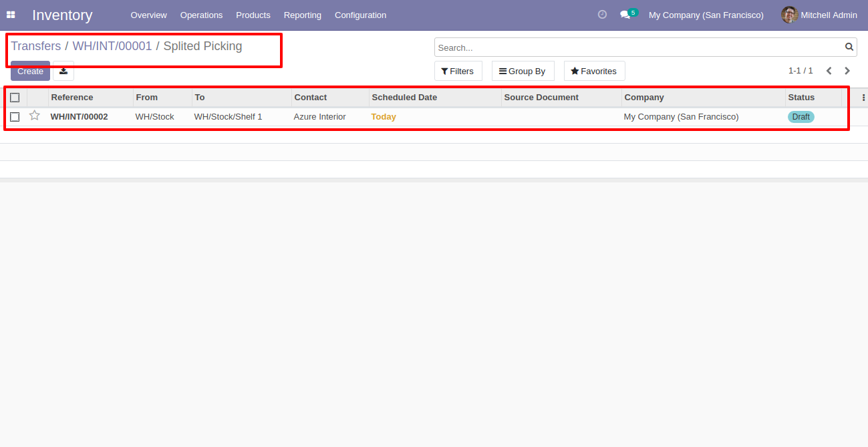The height and width of the screenshot is (447, 868).
Task: Sort by To column header
Action: (x=242, y=98)
